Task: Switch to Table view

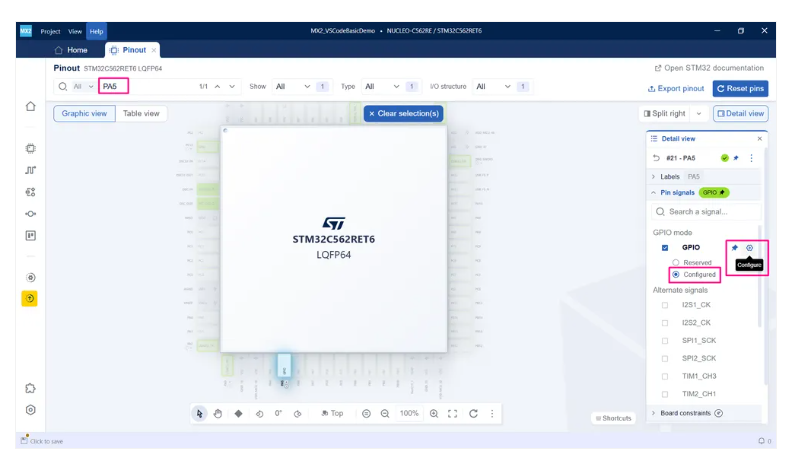Action: [x=141, y=113]
